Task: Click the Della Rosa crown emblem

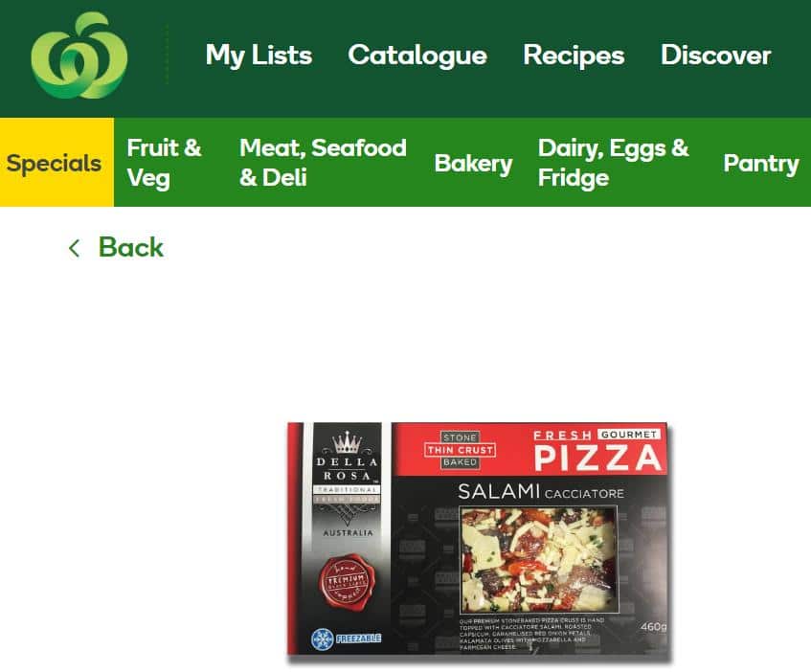Action: tap(346, 442)
